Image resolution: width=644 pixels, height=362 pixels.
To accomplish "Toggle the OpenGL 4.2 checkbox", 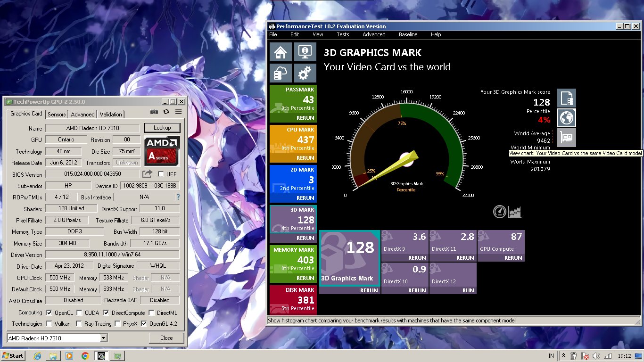I will pos(144,324).
